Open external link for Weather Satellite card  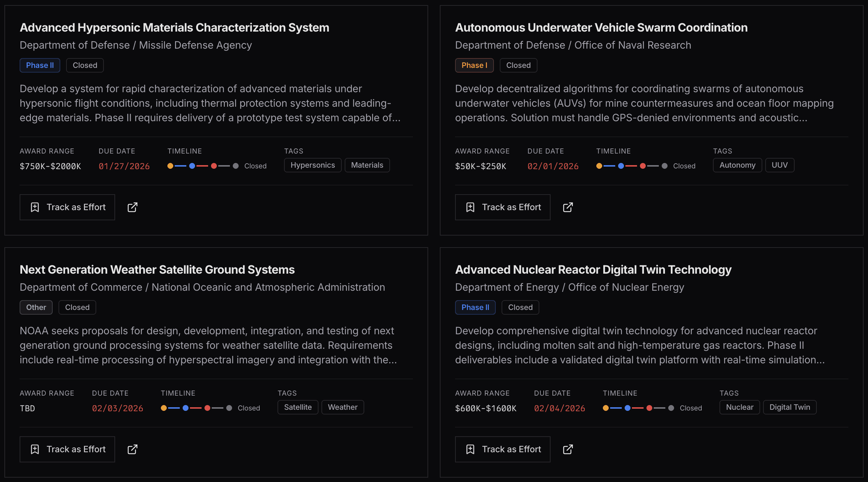coord(133,449)
